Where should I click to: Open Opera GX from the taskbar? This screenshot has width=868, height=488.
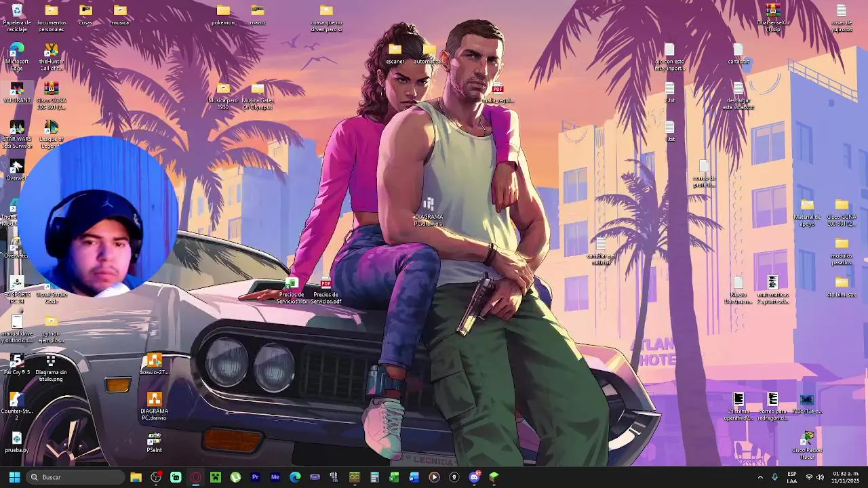point(196,477)
